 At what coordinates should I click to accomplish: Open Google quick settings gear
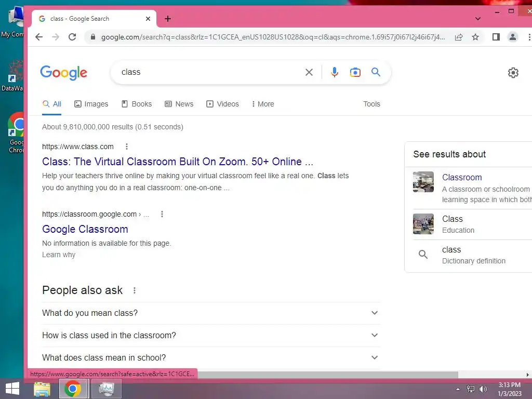tap(513, 73)
